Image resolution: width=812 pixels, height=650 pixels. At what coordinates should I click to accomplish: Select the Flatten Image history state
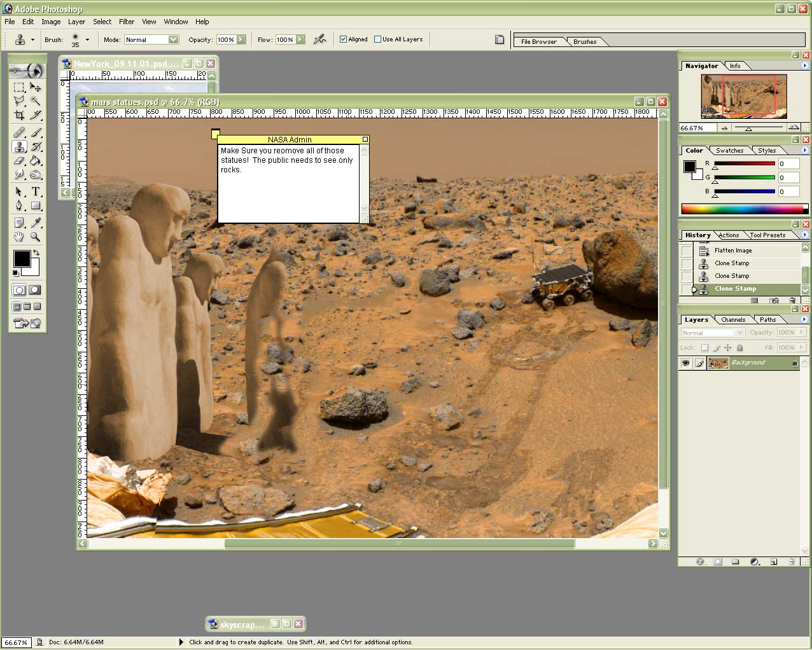[732, 251]
